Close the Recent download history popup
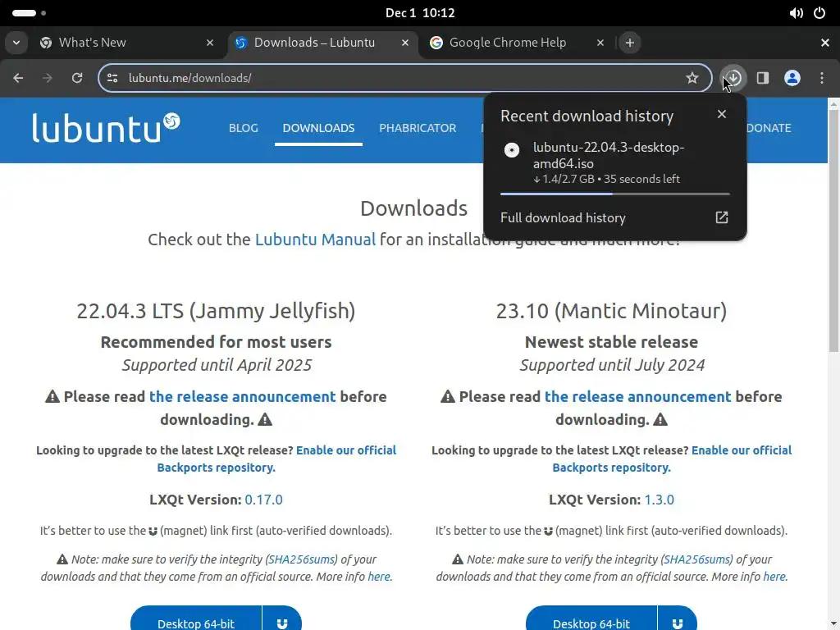Viewport: 840px width, 630px height. pyautogui.click(x=722, y=114)
